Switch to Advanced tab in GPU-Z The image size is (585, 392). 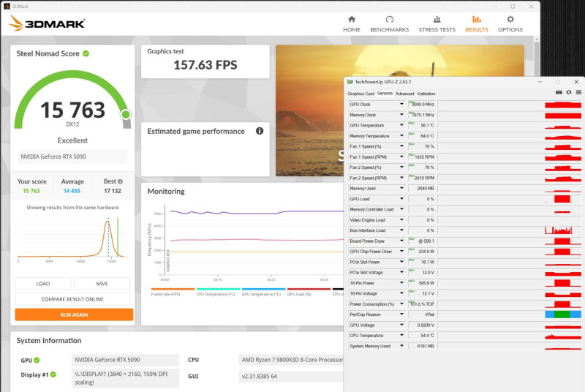404,94
